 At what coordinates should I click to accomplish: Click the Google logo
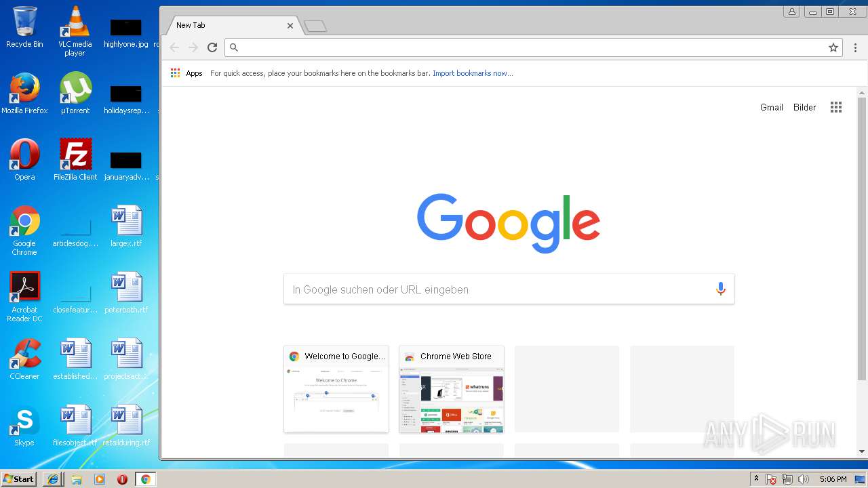pos(509,223)
